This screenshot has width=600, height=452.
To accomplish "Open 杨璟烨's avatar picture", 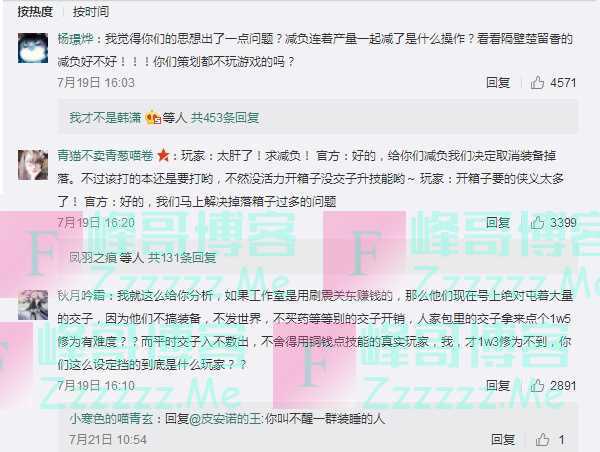I will tap(33, 48).
